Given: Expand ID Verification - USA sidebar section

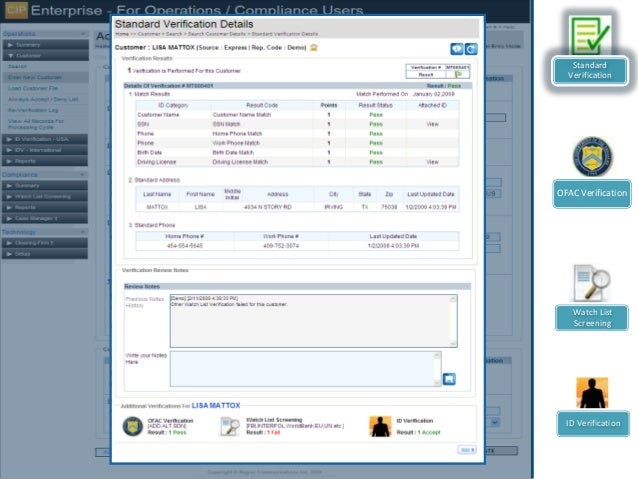Looking at the screenshot, I should coord(45,139).
